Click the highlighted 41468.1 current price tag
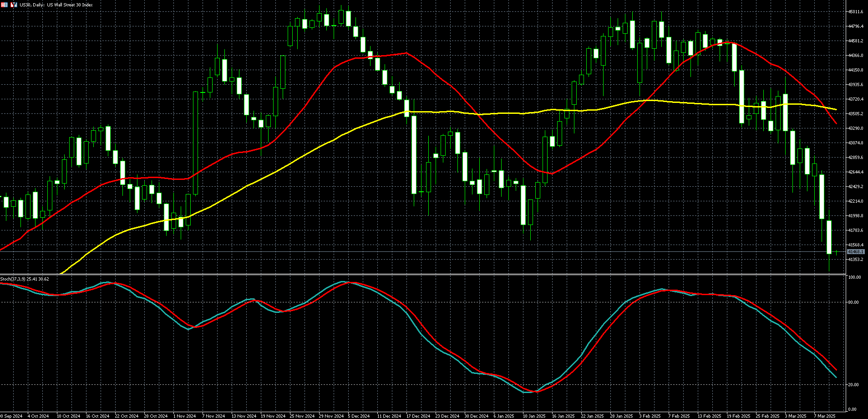The width and height of the screenshot is (868, 419). click(856, 252)
